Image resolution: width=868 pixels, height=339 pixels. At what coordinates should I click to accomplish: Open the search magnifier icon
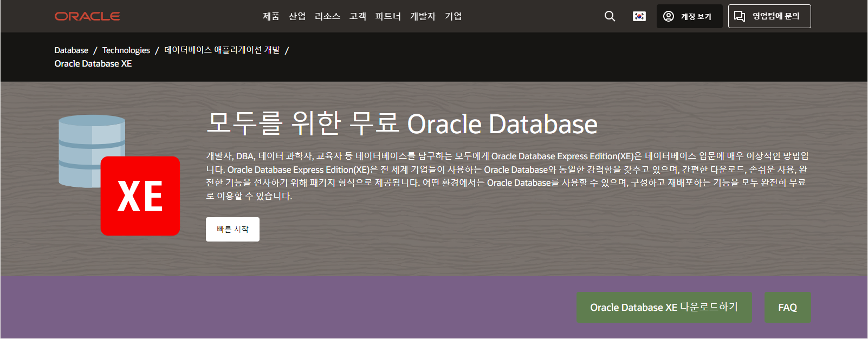[x=610, y=16]
